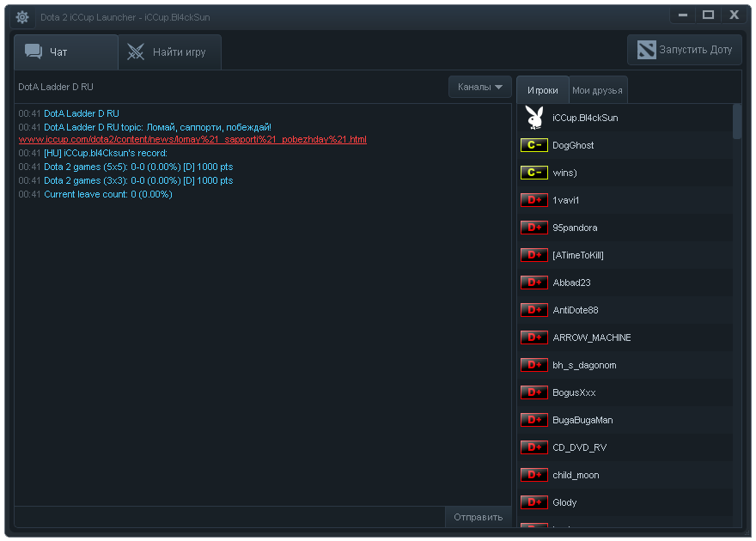Click the topic line Ломай, саппорти, побеждай!
Screen dimensions: 756x541
pos(144,127)
